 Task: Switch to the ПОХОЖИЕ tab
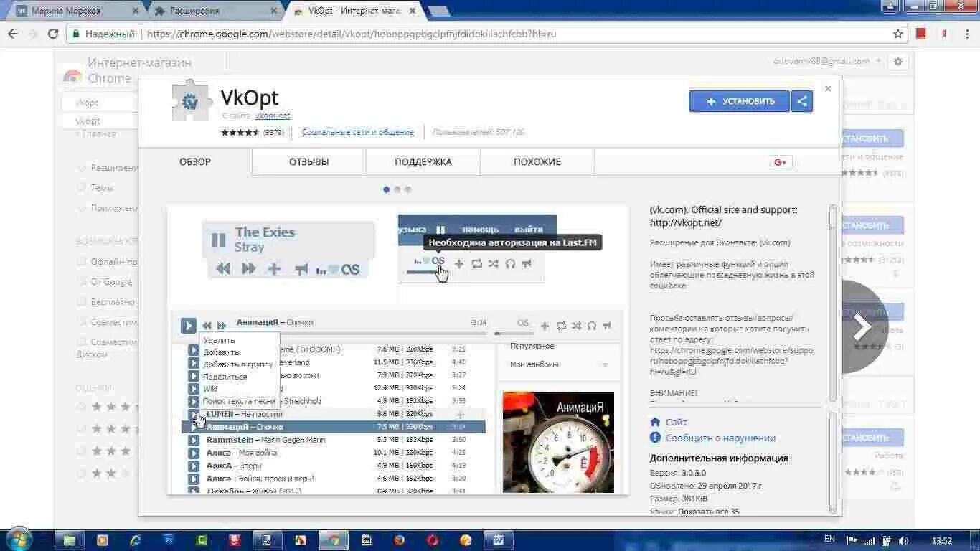click(537, 162)
